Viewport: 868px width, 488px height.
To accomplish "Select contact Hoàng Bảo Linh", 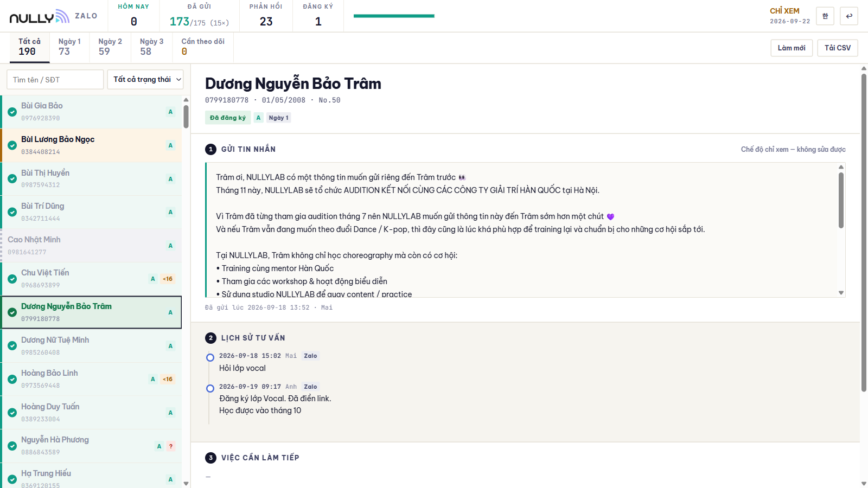I will click(x=91, y=379).
